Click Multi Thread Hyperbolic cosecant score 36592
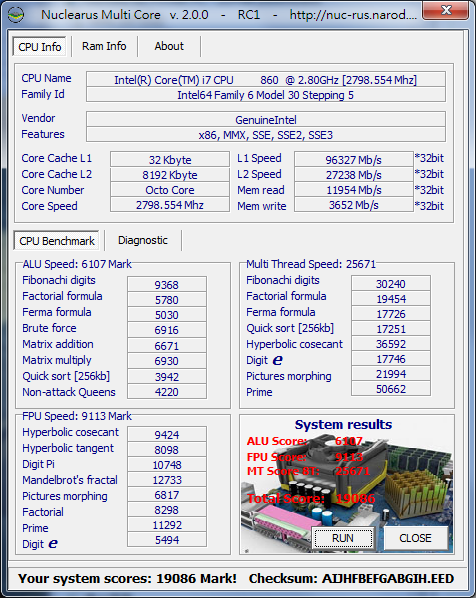Viewport: 476px width, 598px height. 391,344
